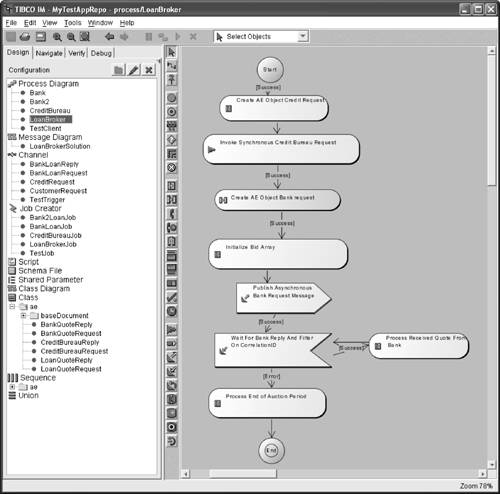500x494 pixels.
Task: Select the CustomerRequest channel
Action: 58,191
